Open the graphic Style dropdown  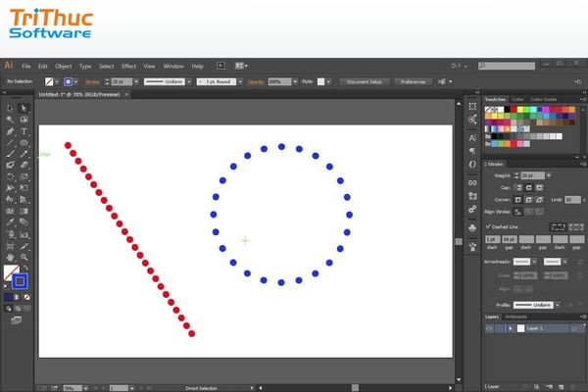[328, 81]
